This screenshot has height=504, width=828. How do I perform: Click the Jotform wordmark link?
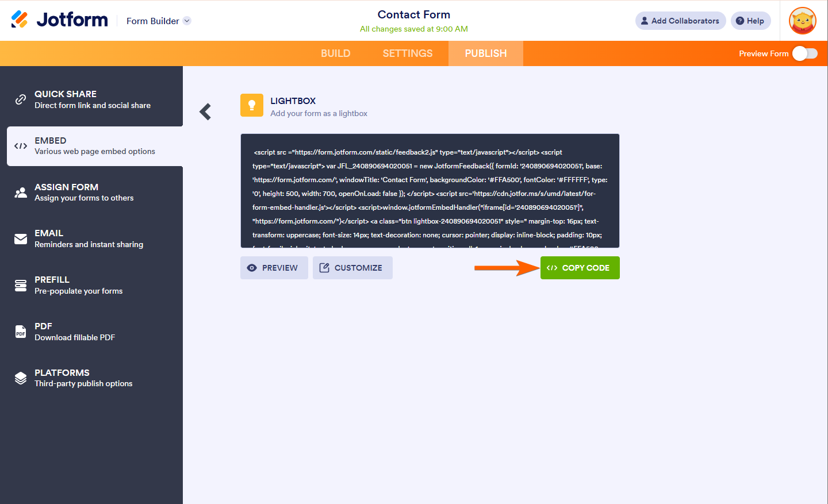click(x=72, y=20)
